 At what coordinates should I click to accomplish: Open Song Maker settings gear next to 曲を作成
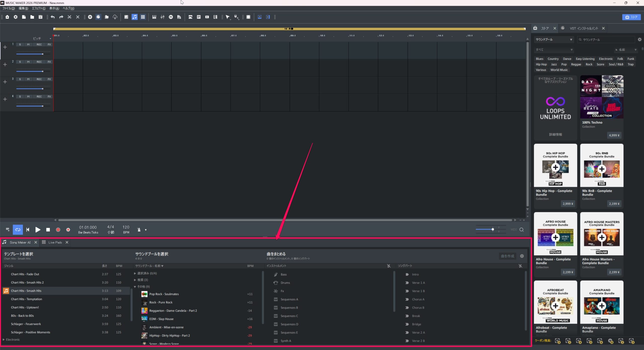click(x=522, y=256)
